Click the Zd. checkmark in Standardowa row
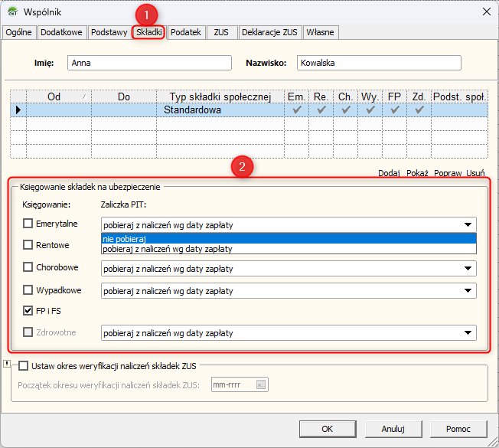499x448 pixels. [x=419, y=110]
